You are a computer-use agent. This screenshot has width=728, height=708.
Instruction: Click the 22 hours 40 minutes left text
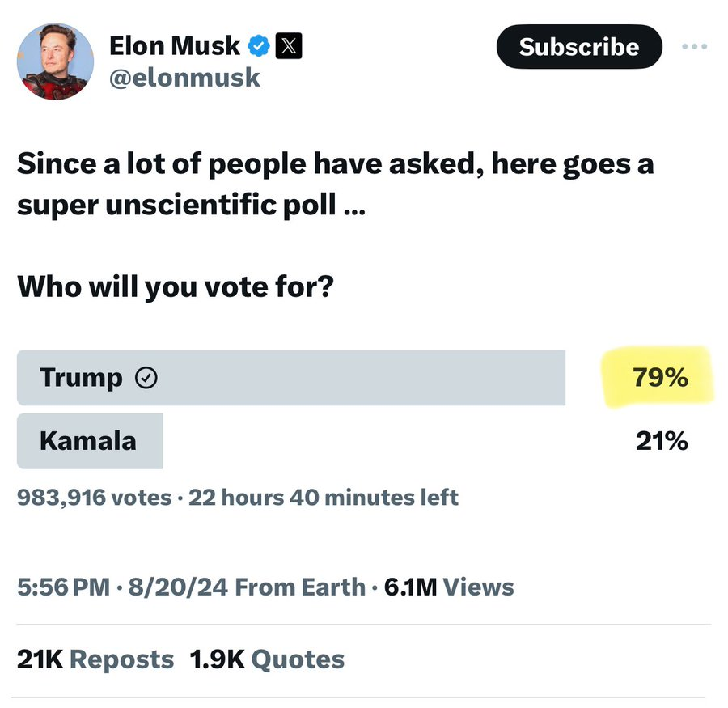coord(323,497)
